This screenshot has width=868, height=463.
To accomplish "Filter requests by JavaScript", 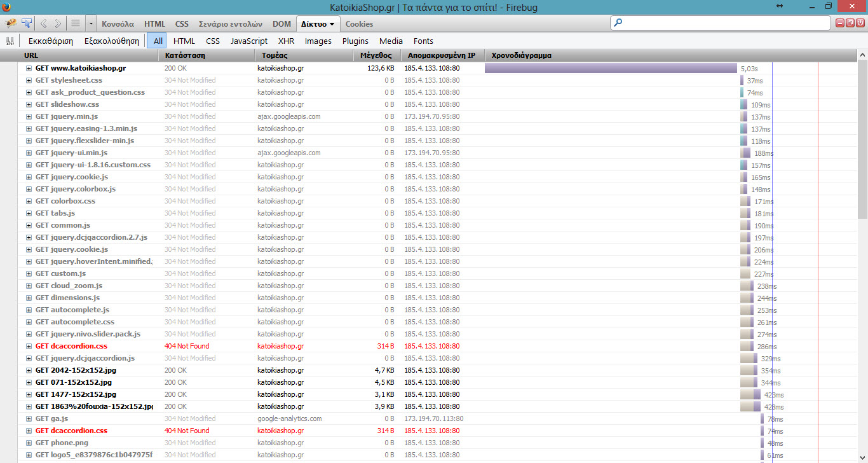I will click(248, 41).
